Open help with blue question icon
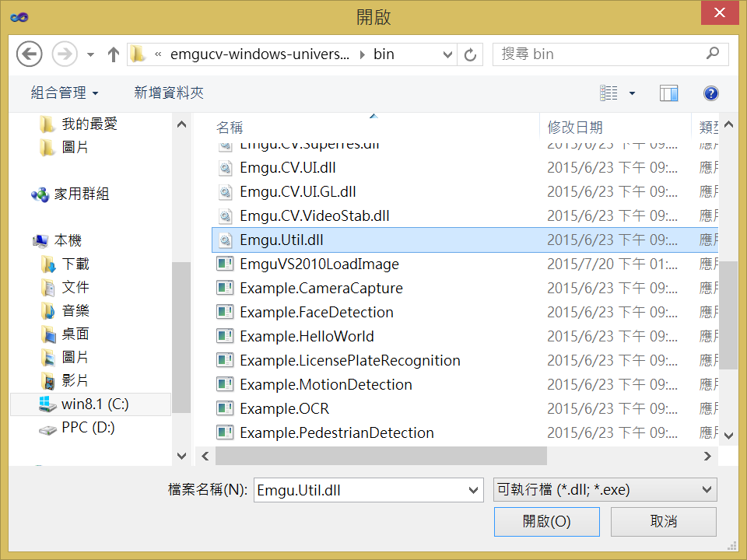Image resolution: width=747 pixels, height=560 pixels. coord(710,93)
